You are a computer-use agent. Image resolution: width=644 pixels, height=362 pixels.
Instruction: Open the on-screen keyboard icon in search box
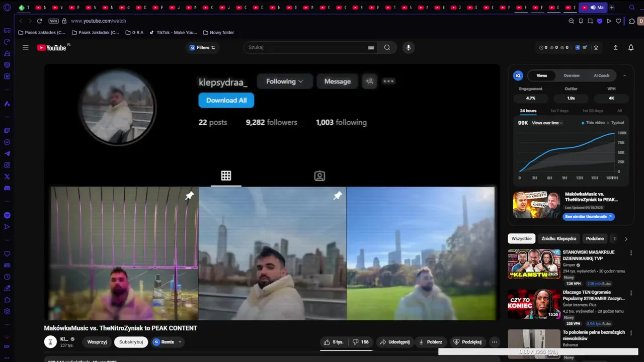tap(371, 48)
